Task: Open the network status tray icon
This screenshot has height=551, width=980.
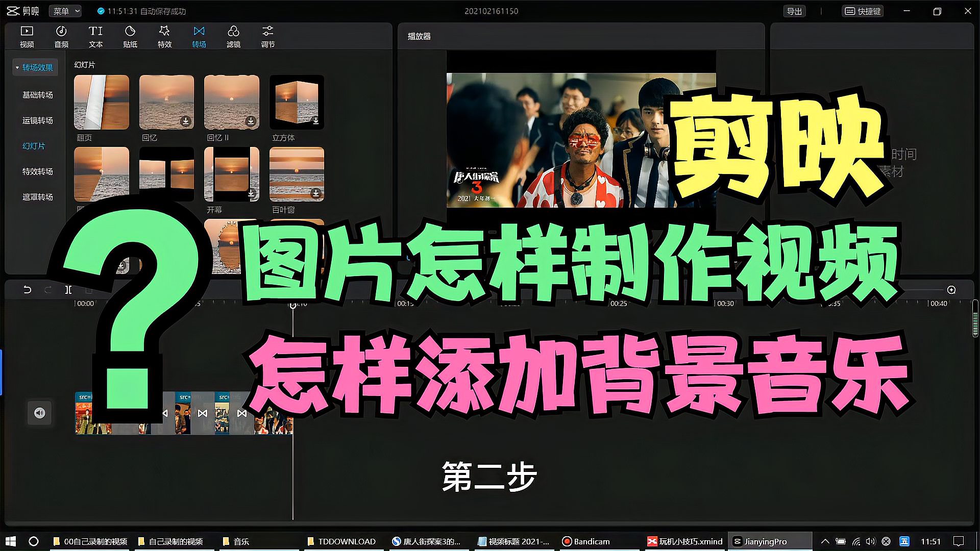Action: (856, 541)
